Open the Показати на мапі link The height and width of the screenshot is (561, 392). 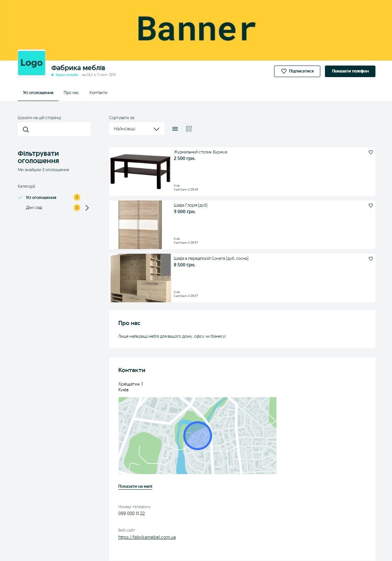(135, 486)
